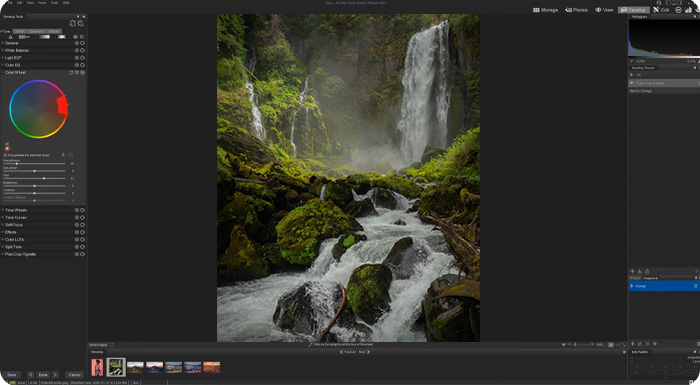Toggle the Light EQ group enable circle

(83, 58)
